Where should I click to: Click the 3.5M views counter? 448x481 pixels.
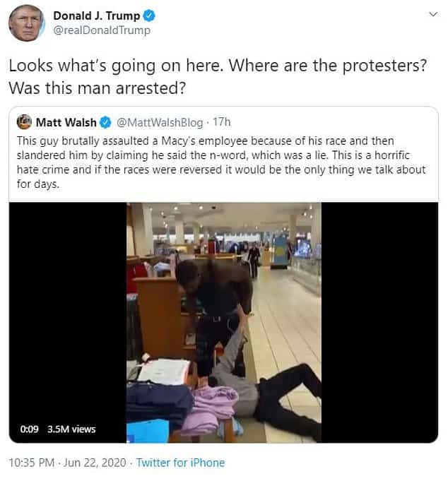pyautogui.click(x=71, y=429)
